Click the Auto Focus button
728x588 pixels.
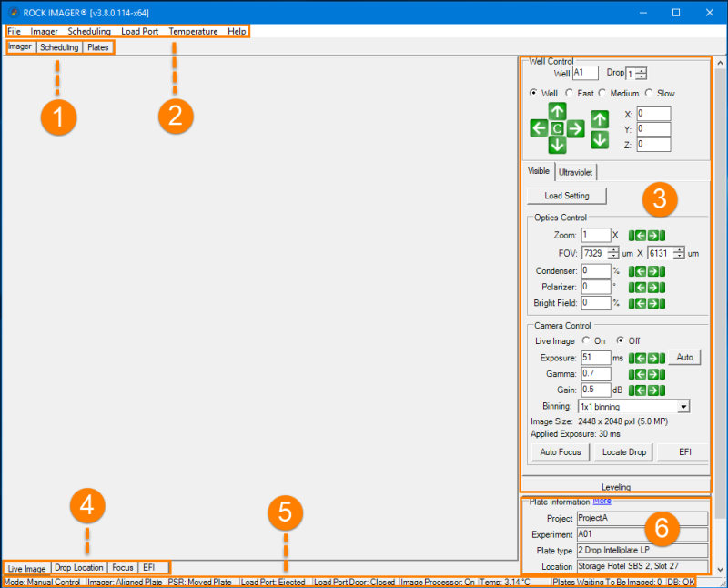click(x=561, y=451)
